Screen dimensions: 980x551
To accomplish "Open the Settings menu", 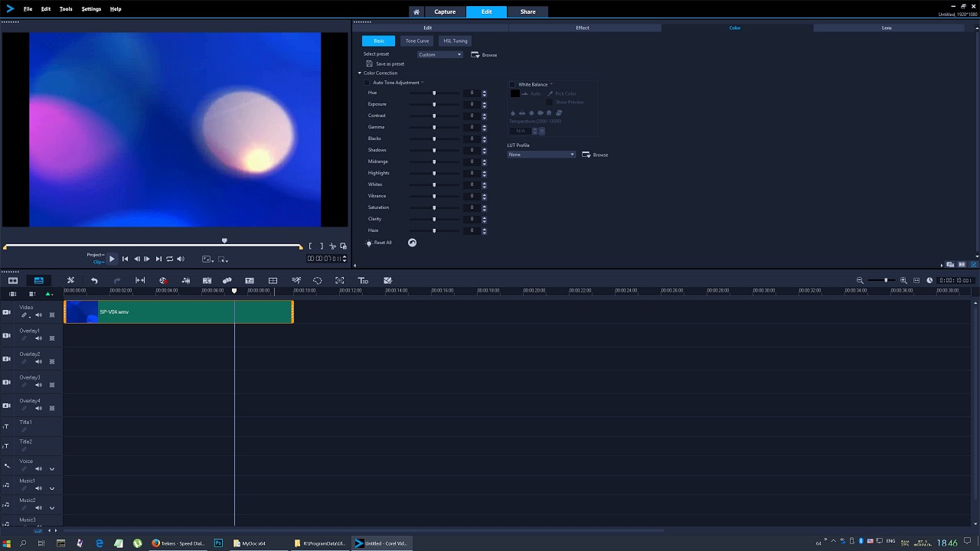I will click(91, 9).
